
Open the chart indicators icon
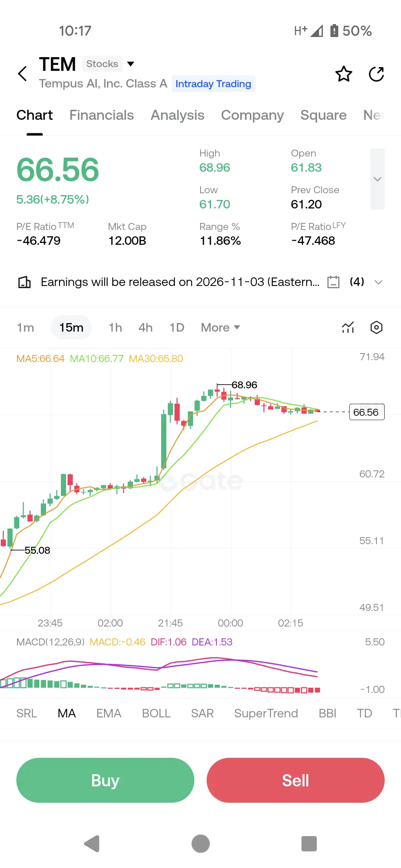pyautogui.click(x=348, y=328)
